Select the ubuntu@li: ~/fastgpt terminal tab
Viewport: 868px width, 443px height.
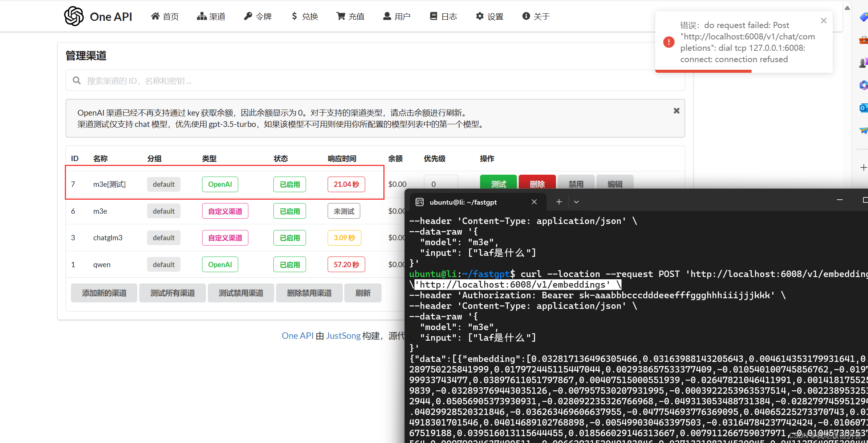(x=479, y=202)
